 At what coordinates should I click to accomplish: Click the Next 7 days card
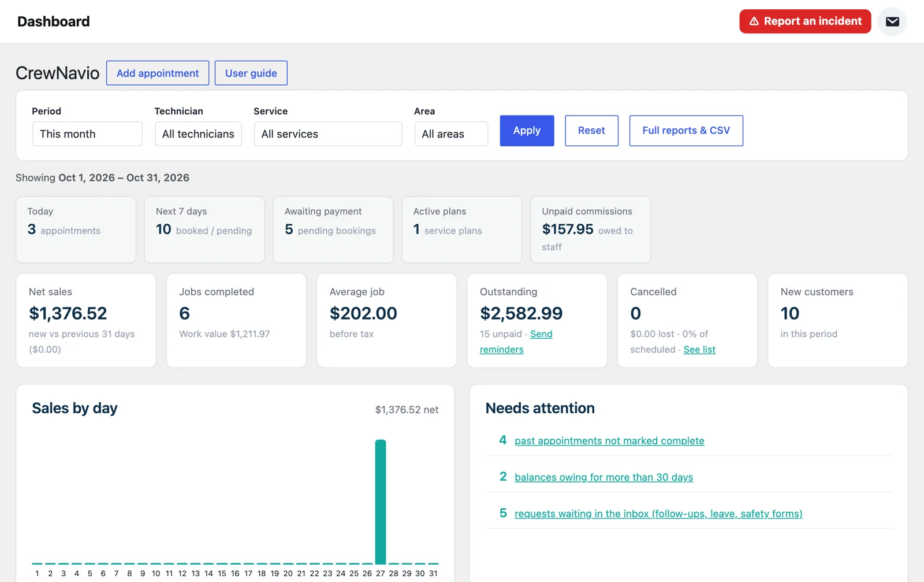tap(204, 229)
